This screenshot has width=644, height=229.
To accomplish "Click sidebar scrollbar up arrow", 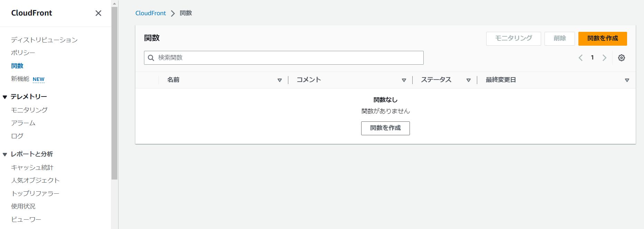I will click(x=115, y=3).
